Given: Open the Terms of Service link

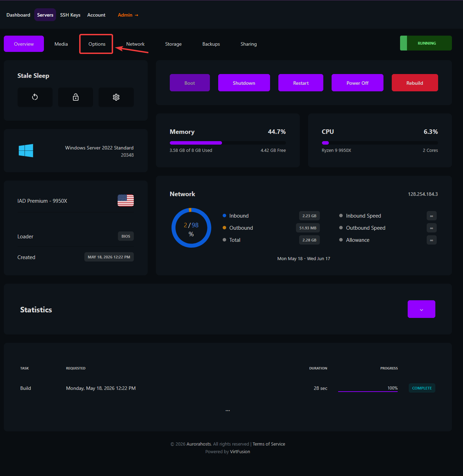Looking at the screenshot, I should pyautogui.click(x=269, y=444).
